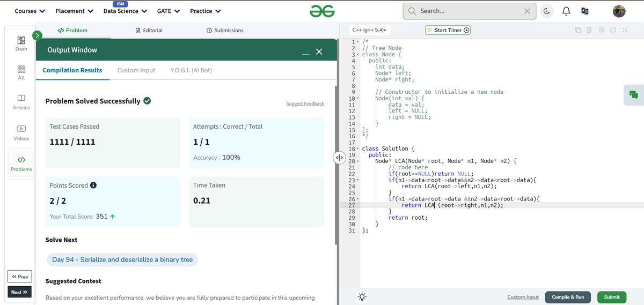Screen dimensions: 644x305
Task: Open Day 94 Serialize and deserialize link
Action: [x=122, y=259]
